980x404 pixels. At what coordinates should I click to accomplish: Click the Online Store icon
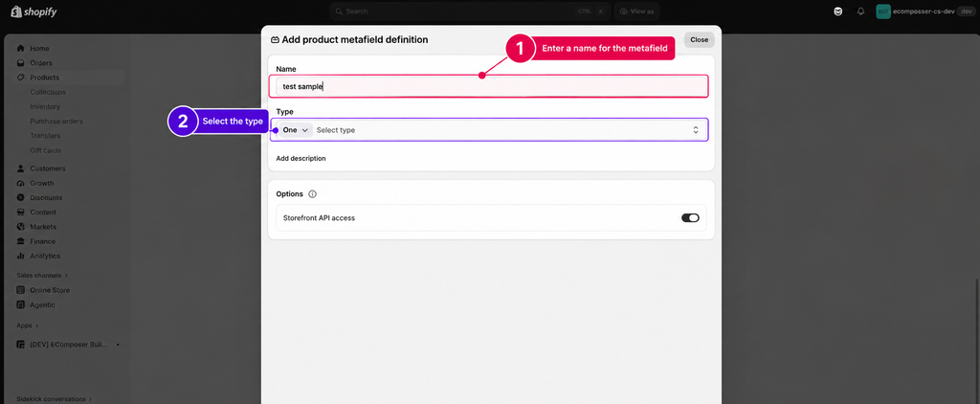(x=21, y=290)
